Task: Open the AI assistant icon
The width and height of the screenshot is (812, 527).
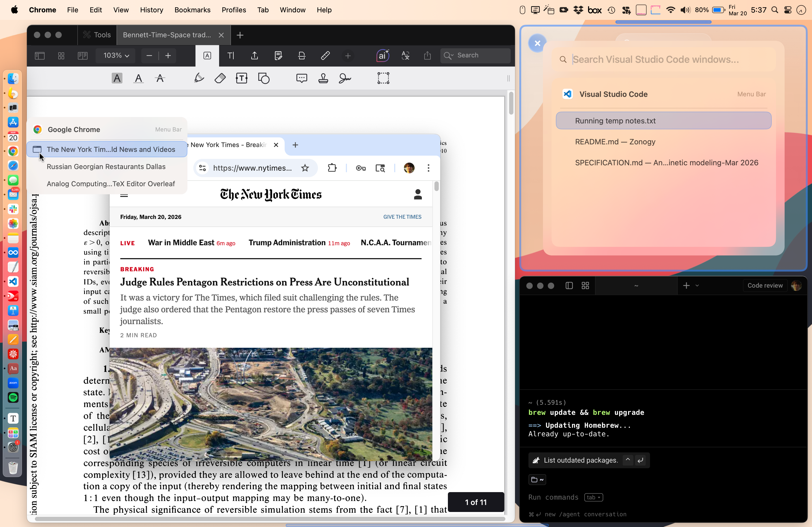Action: tap(383, 56)
